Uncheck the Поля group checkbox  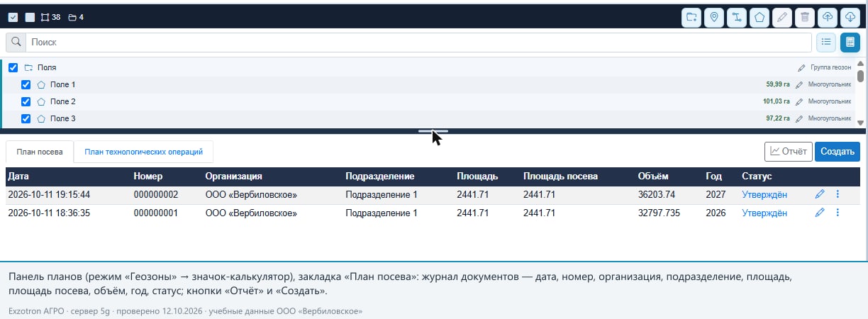(x=13, y=68)
